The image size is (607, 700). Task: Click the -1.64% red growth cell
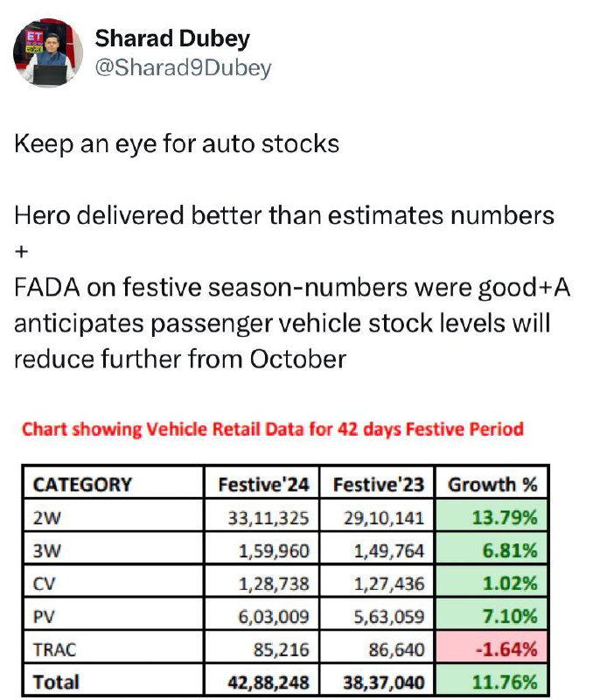tap(492, 647)
